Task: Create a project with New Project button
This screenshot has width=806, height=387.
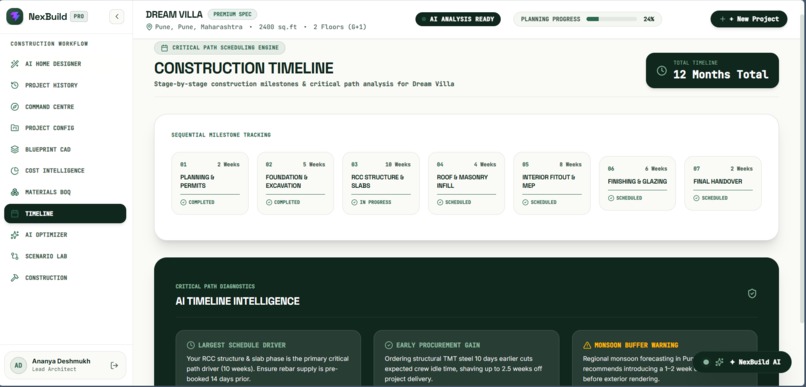Action: (x=749, y=19)
